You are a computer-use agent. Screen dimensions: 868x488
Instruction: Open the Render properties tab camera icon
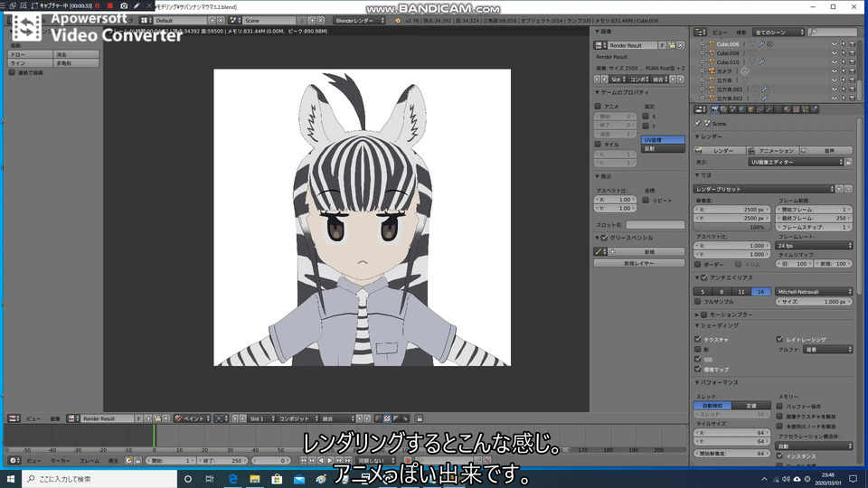point(714,109)
